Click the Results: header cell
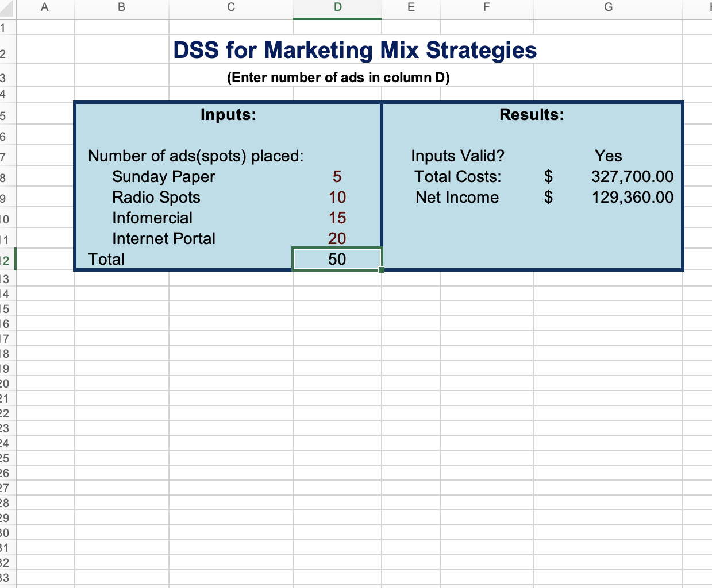Image resolution: width=712 pixels, height=588 pixels. click(532, 114)
